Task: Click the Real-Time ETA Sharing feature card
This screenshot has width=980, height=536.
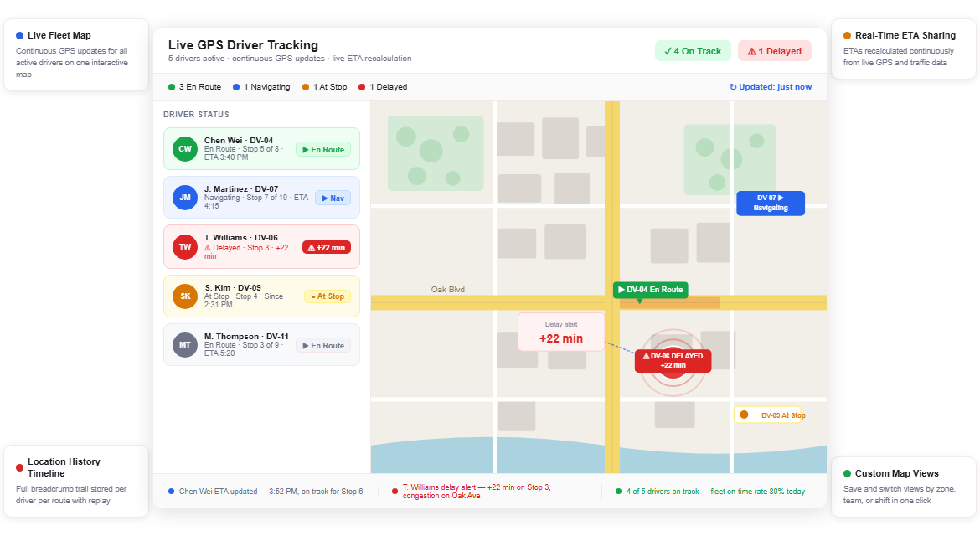Action: click(x=904, y=49)
